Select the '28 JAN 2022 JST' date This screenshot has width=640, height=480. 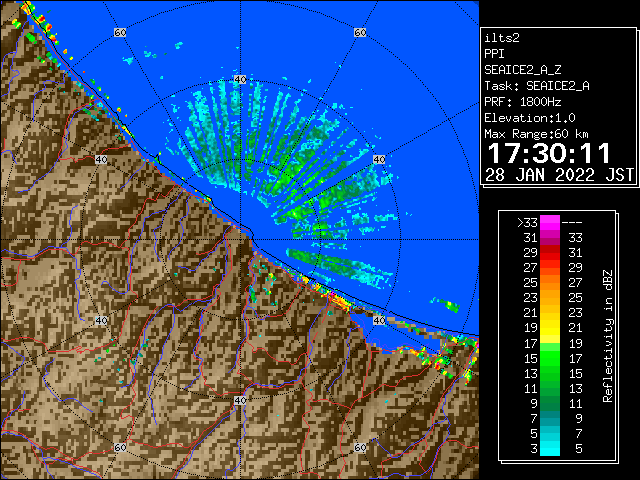pos(559,175)
